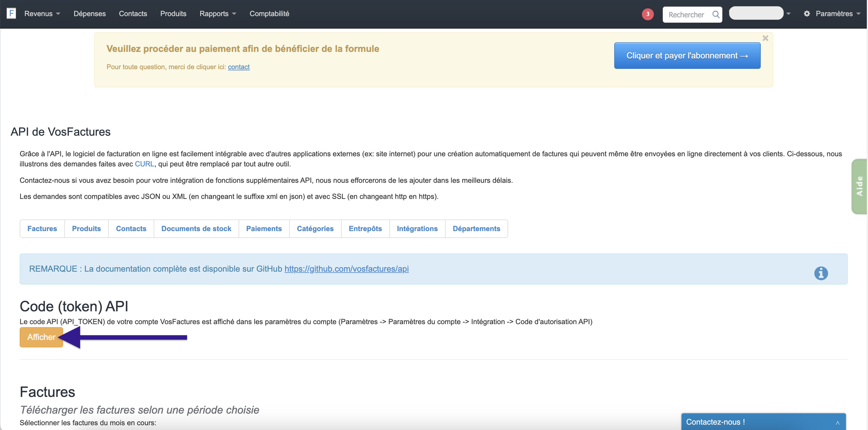Click the 'Code (token) API' heading
868x430 pixels.
74,306
